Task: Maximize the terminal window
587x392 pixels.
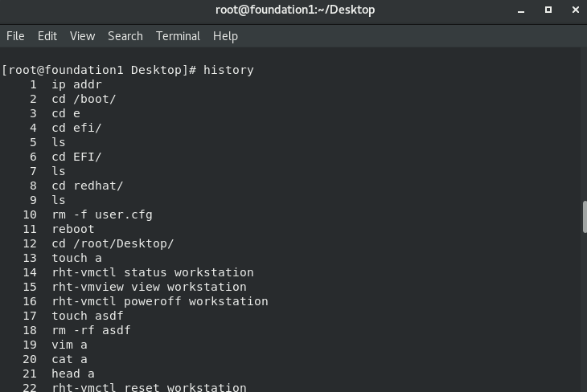Action: tap(548, 10)
